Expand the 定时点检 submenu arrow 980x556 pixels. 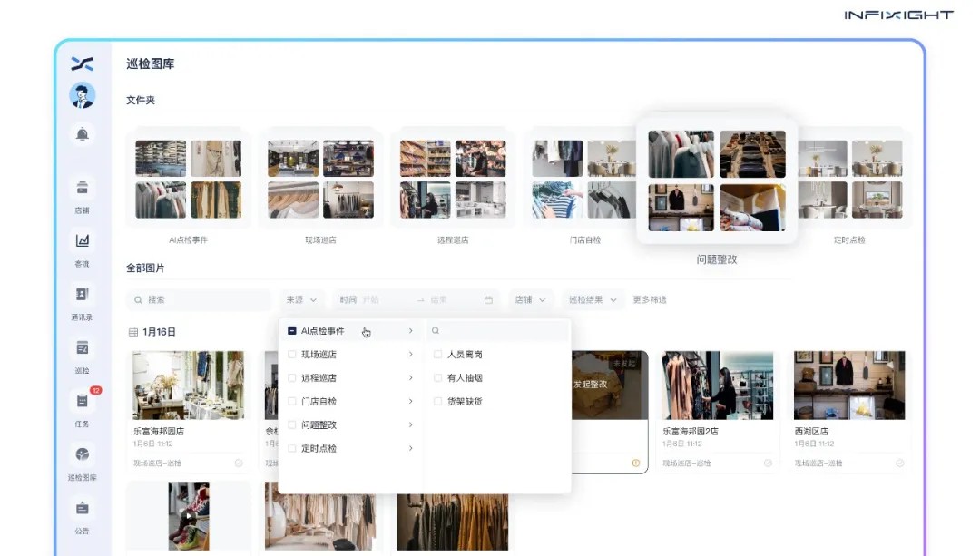coord(411,448)
